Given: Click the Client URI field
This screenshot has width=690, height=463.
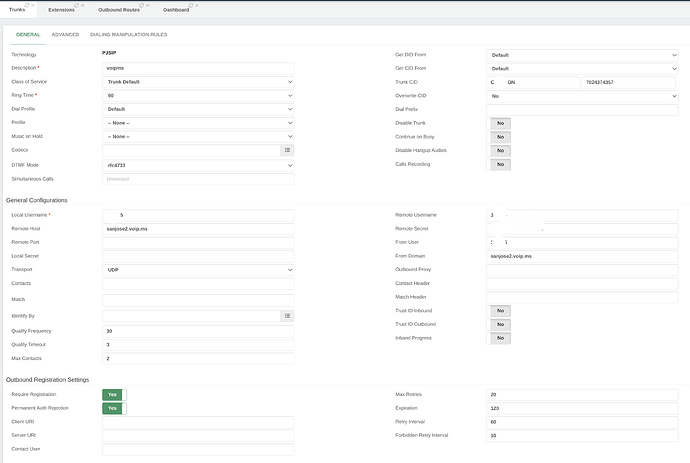Looking at the screenshot, I should pyautogui.click(x=198, y=422).
